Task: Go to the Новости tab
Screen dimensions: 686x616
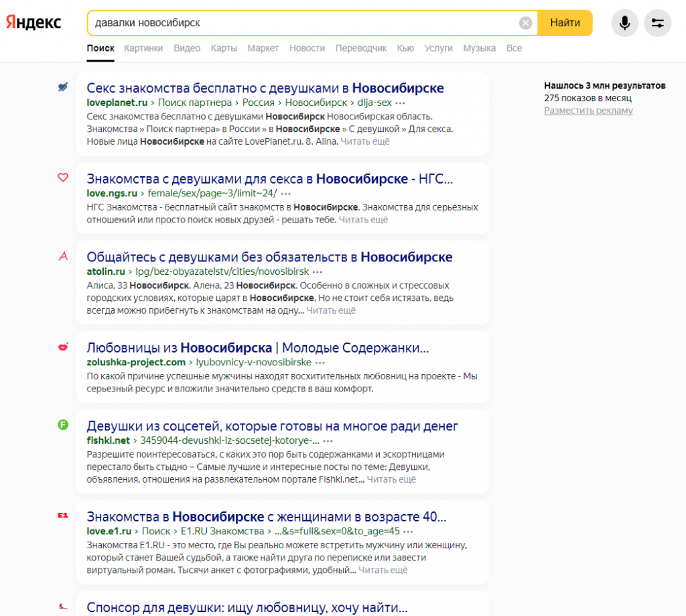Action: coord(307,48)
